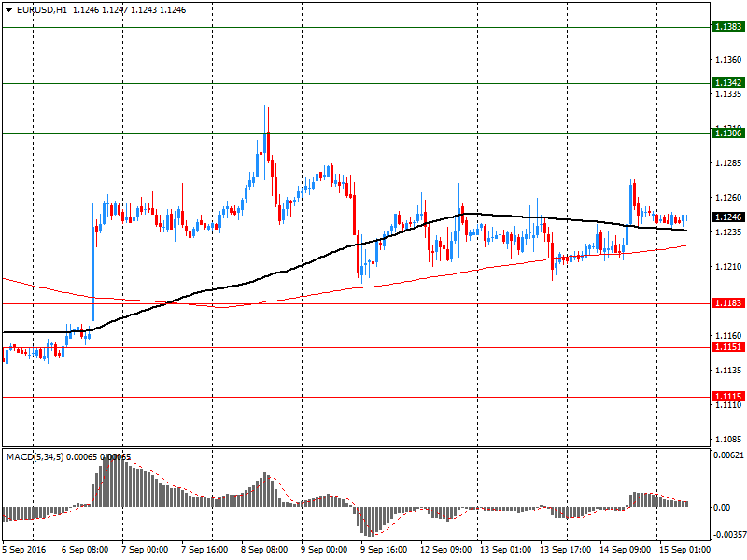The image size is (747, 560).
Task: Select the red 1.1151 support level label
Action: point(727,346)
